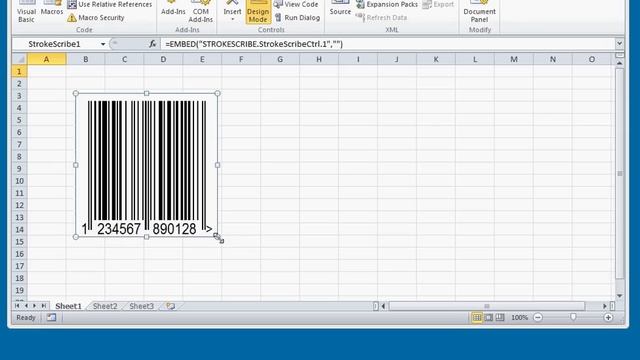Image resolution: width=640 pixels, height=360 pixels.
Task: Click the StrokeScribe1 Name Box field
Action: tap(55, 44)
